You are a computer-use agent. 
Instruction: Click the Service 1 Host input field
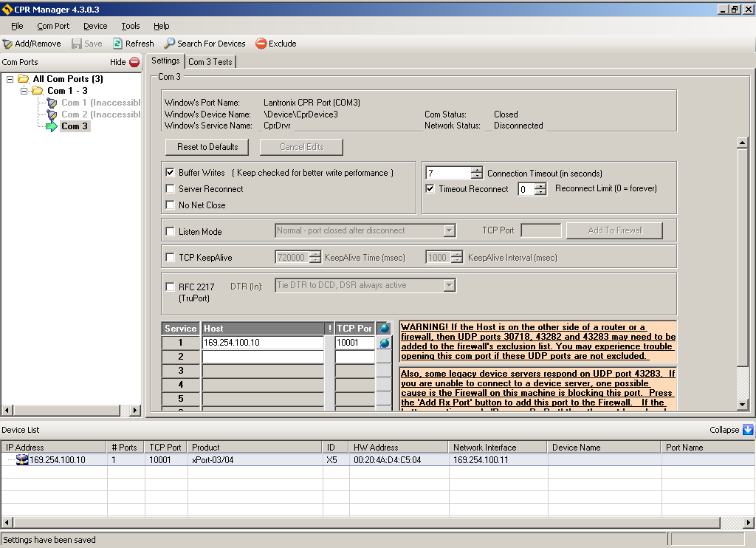click(262, 343)
